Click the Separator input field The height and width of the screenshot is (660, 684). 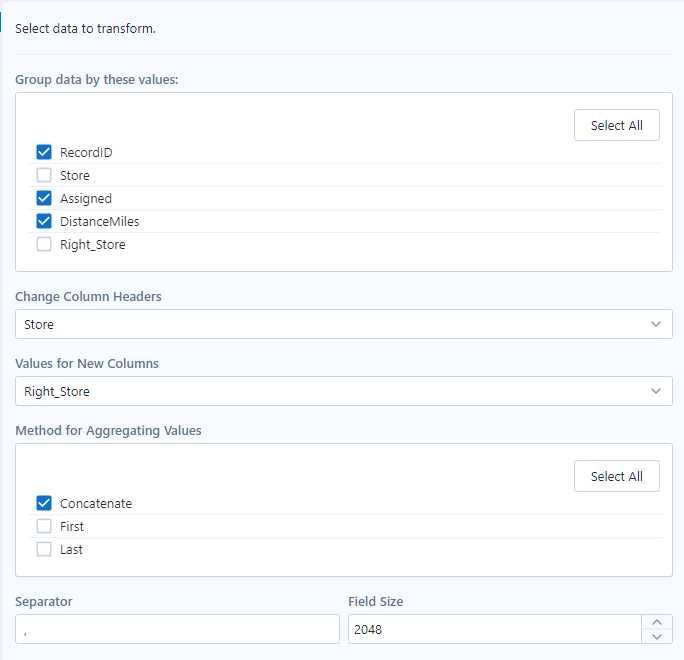point(177,630)
